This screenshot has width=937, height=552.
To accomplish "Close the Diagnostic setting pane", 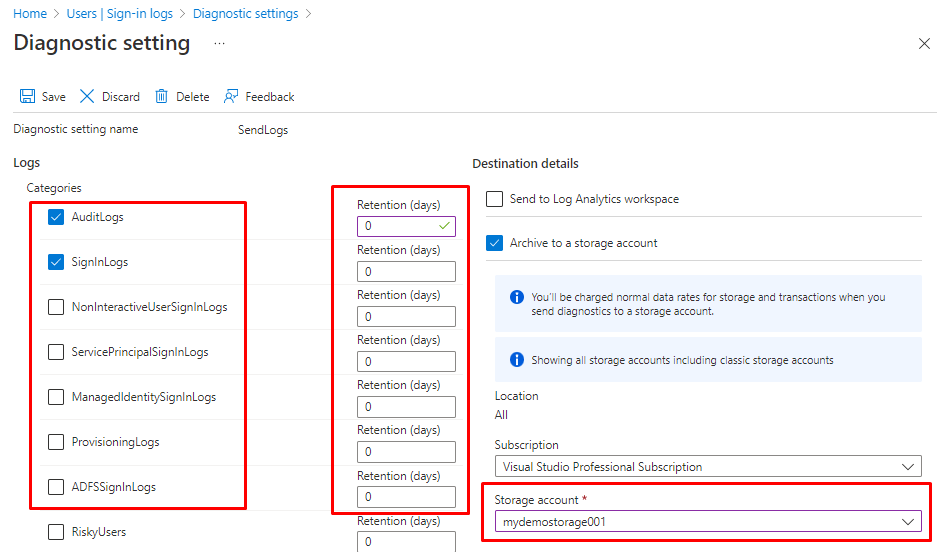I will (923, 44).
